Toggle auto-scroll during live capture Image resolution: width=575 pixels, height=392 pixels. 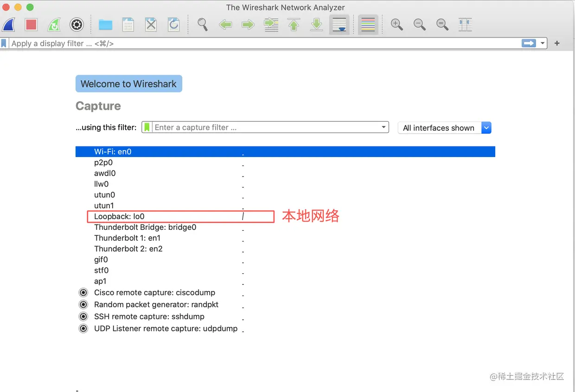pyautogui.click(x=339, y=25)
